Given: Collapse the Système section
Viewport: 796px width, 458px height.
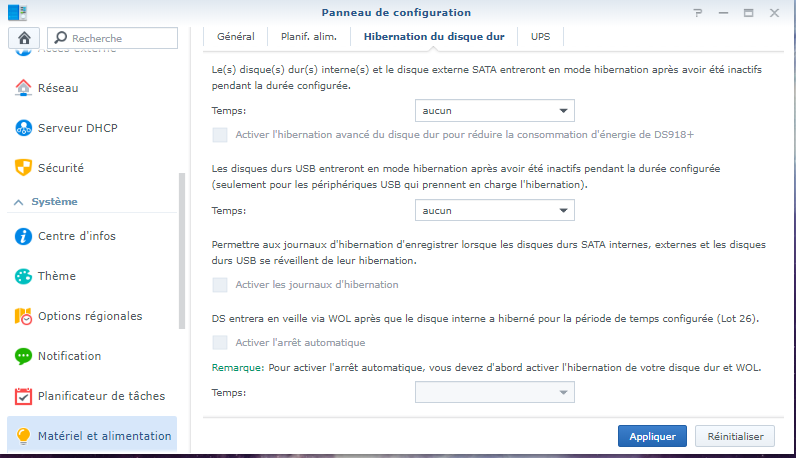Looking at the screenshot, I should click(x=19, y=202).
